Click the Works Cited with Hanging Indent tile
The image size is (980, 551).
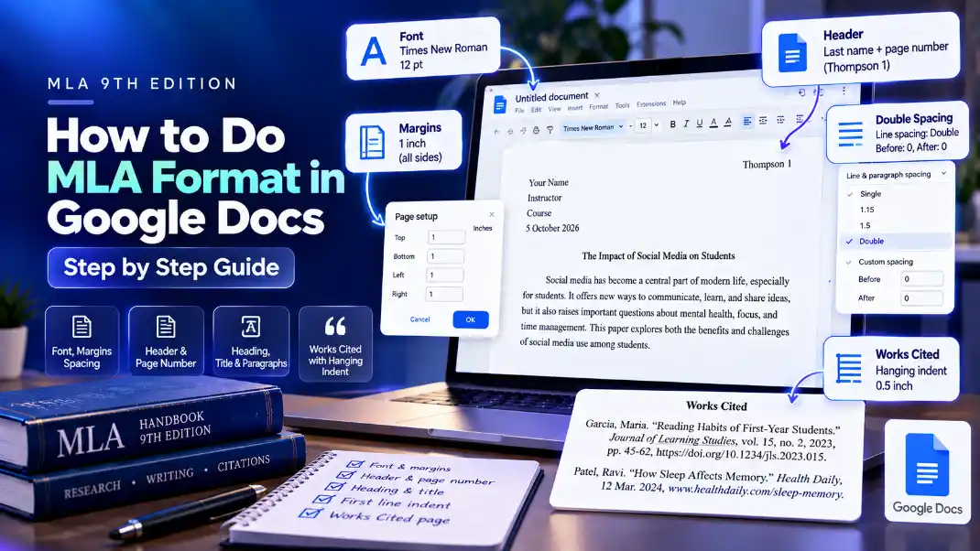tap(335, 343)
